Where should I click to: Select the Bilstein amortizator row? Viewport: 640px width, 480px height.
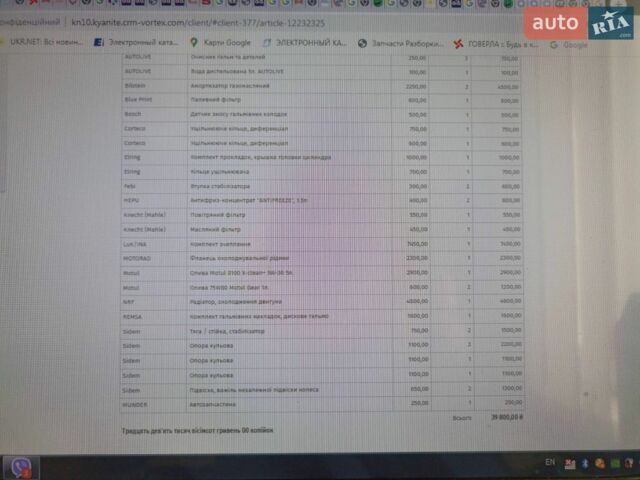point(321,86)
